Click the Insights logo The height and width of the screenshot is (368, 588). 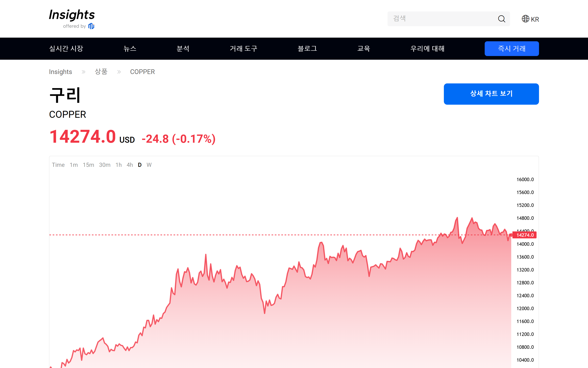(x=72, y=19)
